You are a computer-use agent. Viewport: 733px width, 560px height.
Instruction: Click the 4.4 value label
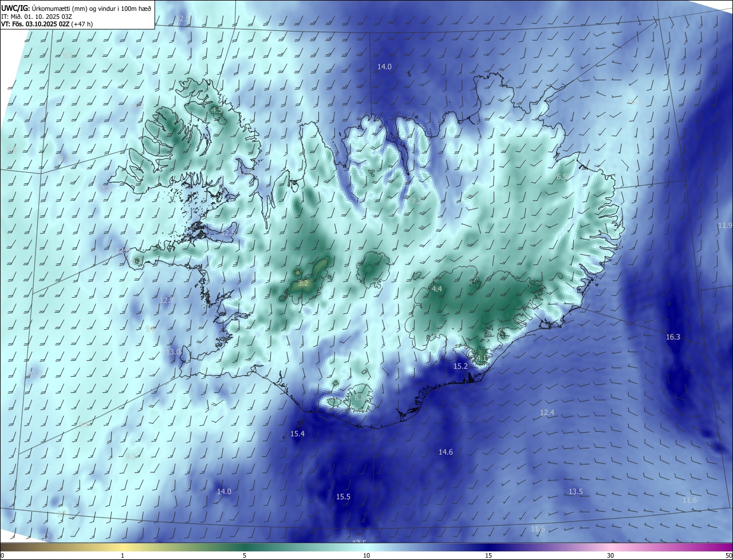pyautogui.click(x=437, y=289)
